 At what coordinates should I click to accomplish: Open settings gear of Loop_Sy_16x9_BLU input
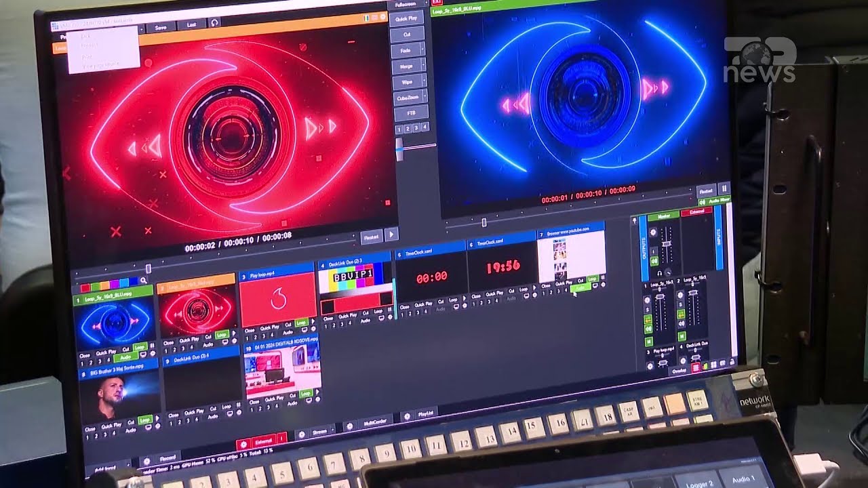click(153, 353)
